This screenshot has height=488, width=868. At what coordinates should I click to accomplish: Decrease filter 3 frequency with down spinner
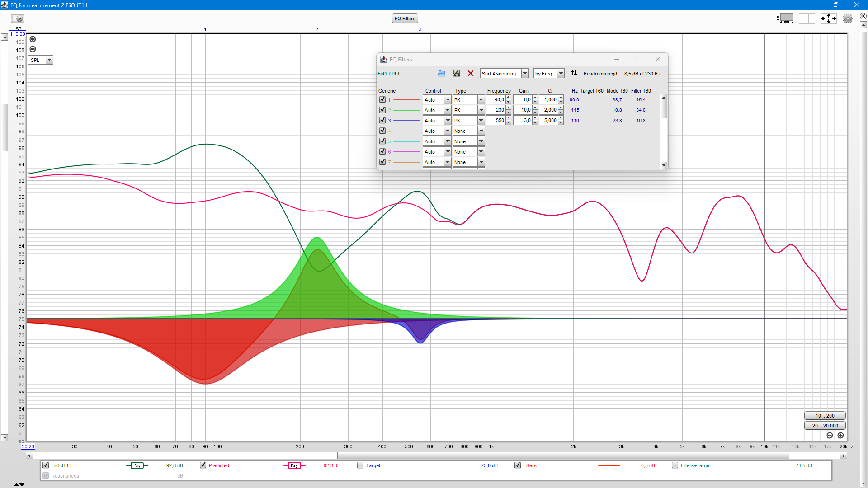[509, 123]
